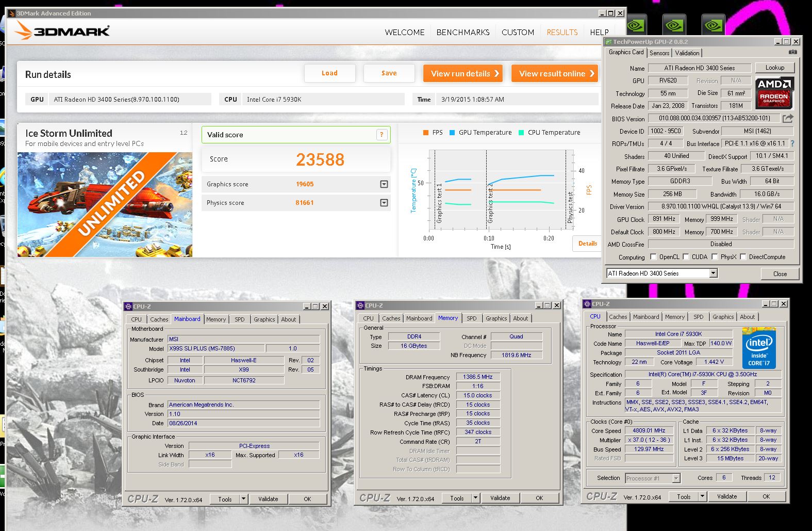
Task: Click the Valid score help question mark
Action: (382, 135)
